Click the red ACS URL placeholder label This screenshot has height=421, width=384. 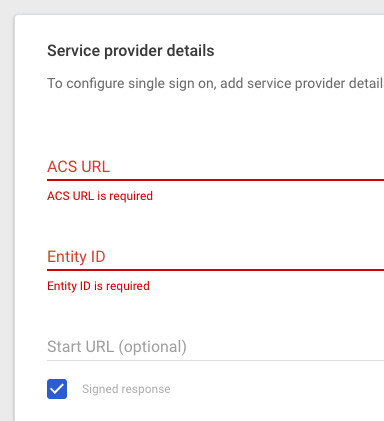(78, 167)
